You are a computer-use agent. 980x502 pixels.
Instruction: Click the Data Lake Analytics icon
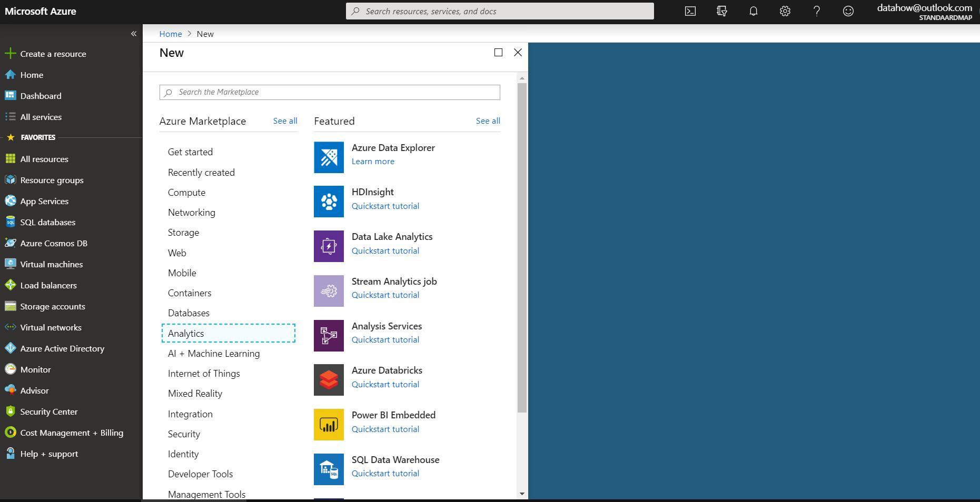(329, 246)
